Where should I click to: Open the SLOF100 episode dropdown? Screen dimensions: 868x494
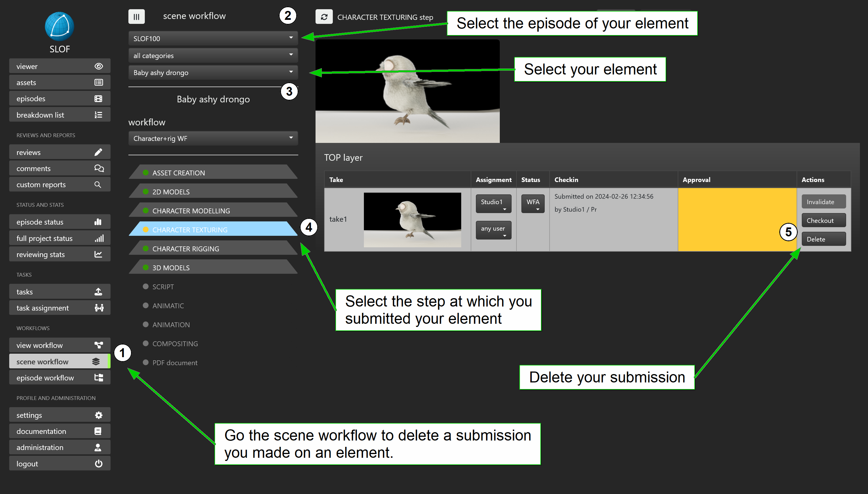[x=213, y=38]
